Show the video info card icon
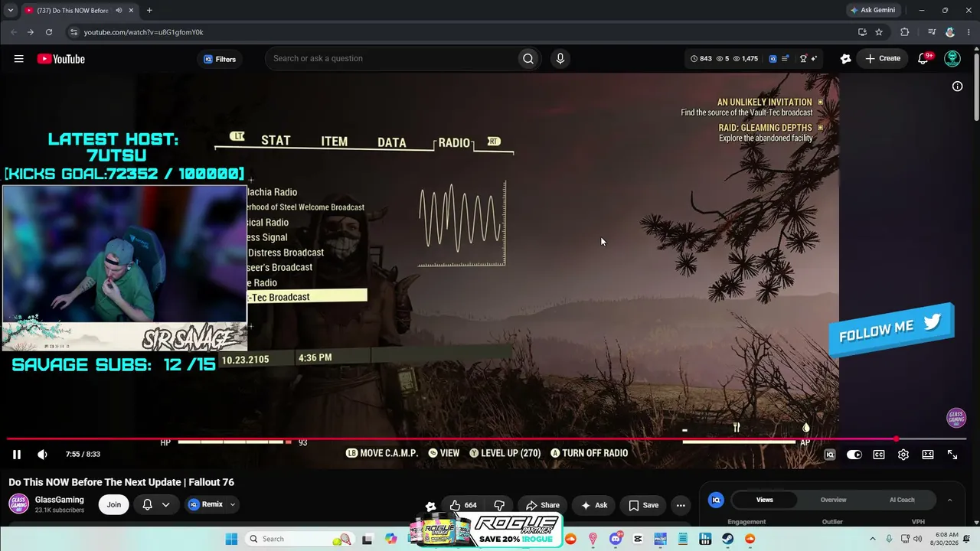 957,86
